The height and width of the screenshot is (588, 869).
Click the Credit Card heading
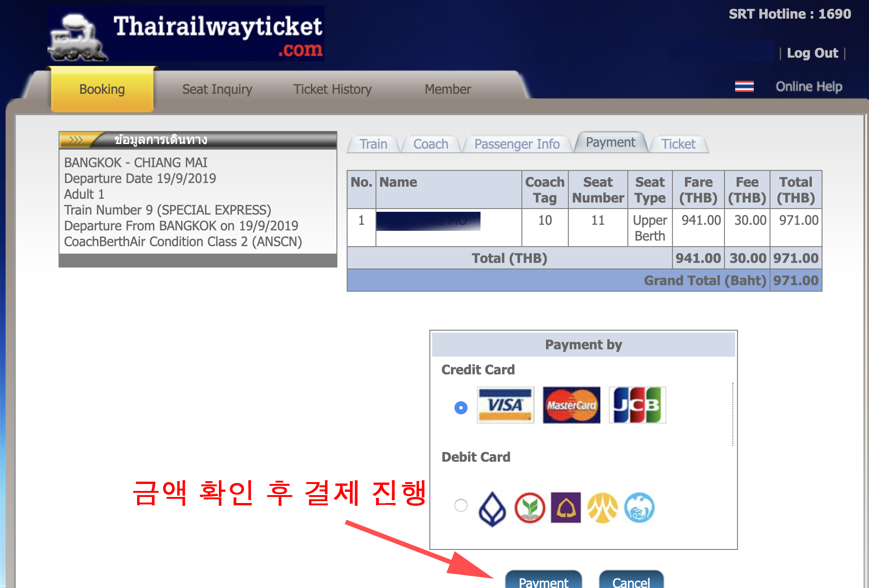(x=478, y=370)
